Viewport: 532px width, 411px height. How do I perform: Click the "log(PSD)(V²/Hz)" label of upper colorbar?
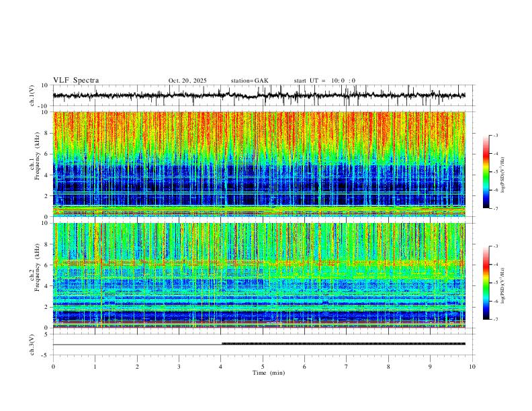[503, 175]
